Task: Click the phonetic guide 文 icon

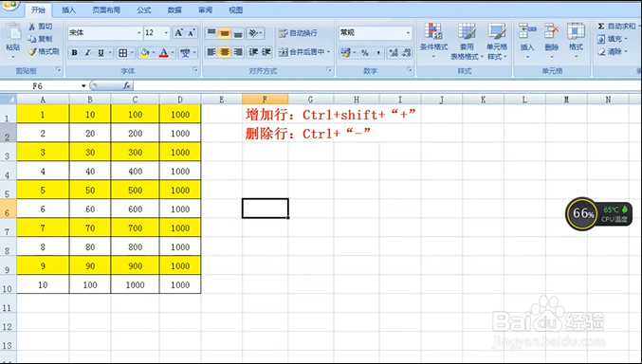Action: click(x=186, y=52)
